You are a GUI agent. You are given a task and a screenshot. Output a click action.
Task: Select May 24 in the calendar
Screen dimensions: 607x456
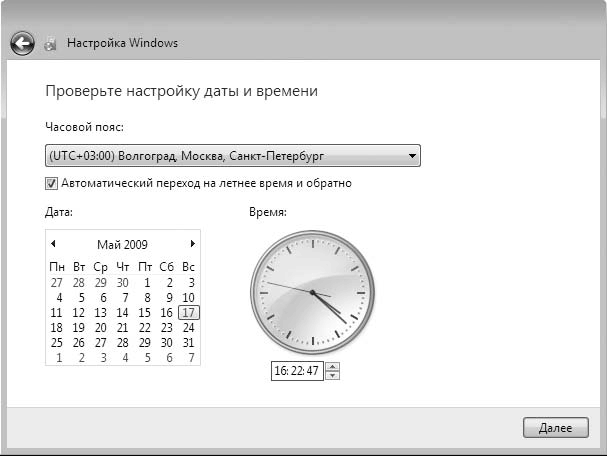tap(189, 327)
